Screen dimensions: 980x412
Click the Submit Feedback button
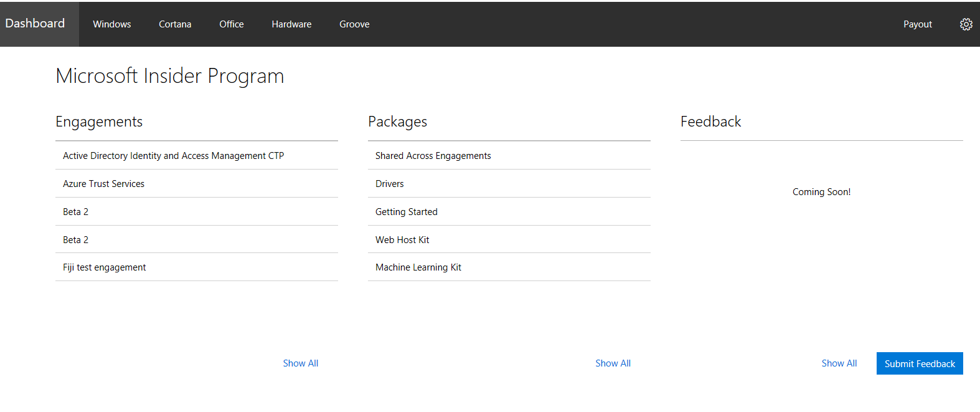[920, 363]
